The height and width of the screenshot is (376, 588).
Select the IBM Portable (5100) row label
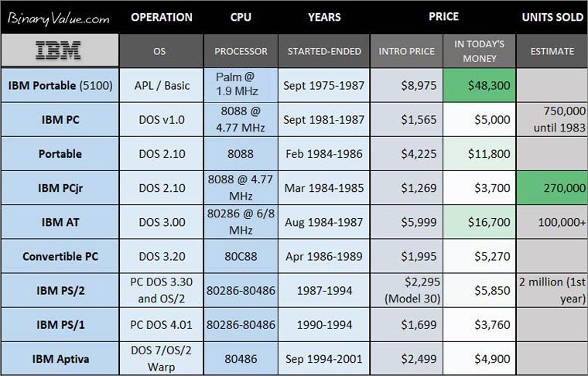click(x=60, y=85)
